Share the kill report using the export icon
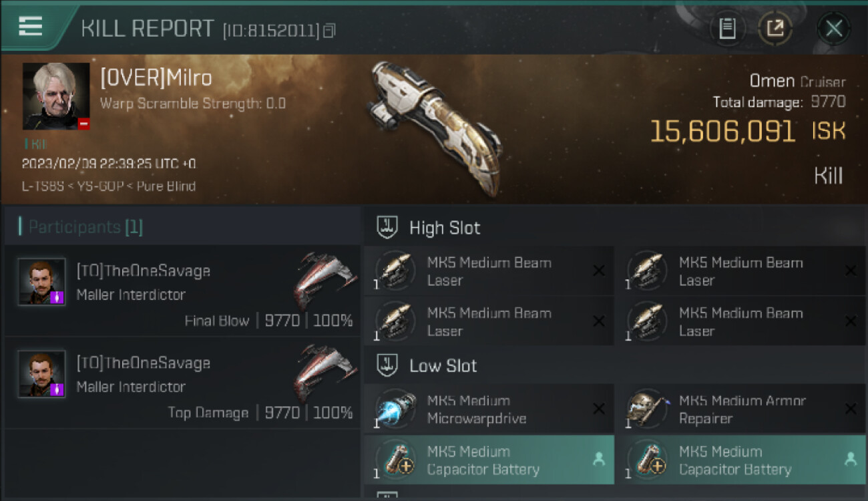 pos(775,29)
